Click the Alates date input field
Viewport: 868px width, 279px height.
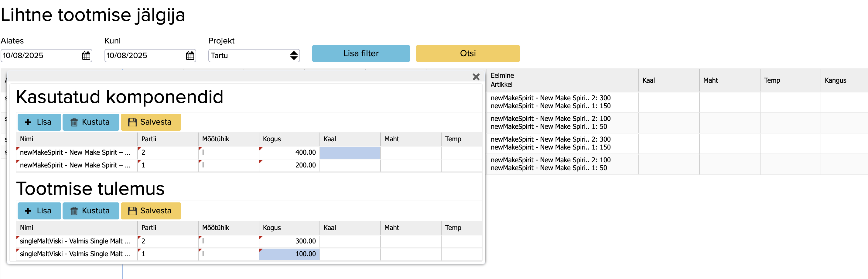click(x=40, y=56)
